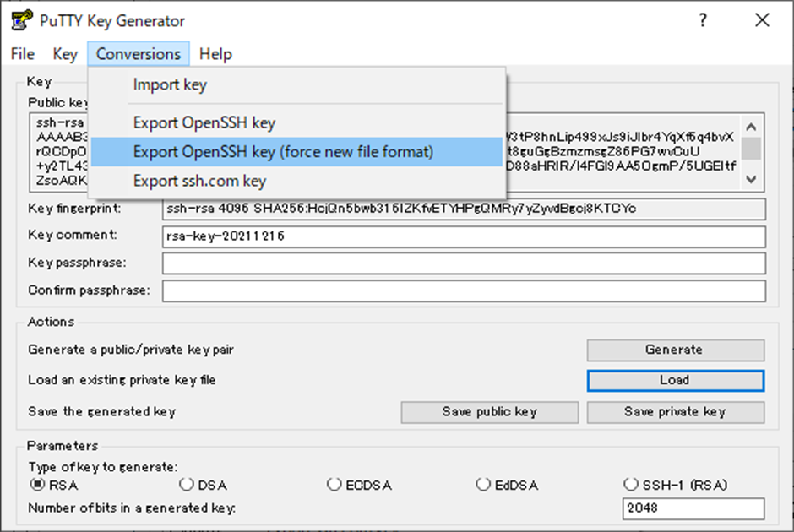Open the Key menu

65,54
